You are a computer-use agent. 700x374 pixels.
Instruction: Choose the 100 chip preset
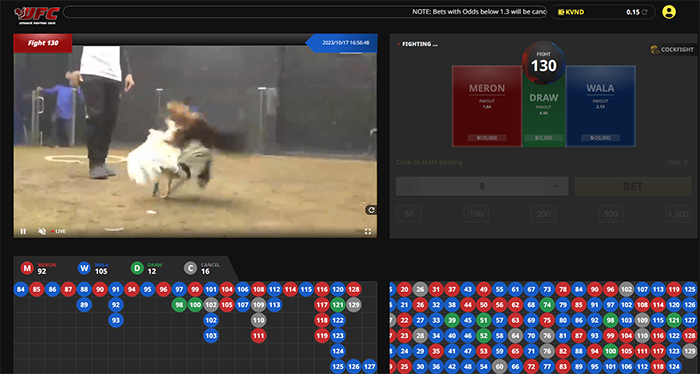(x=476, y=214)
